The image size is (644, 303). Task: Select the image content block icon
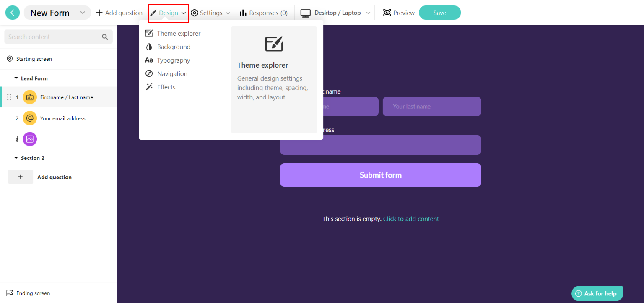click(x=29, y=139)
